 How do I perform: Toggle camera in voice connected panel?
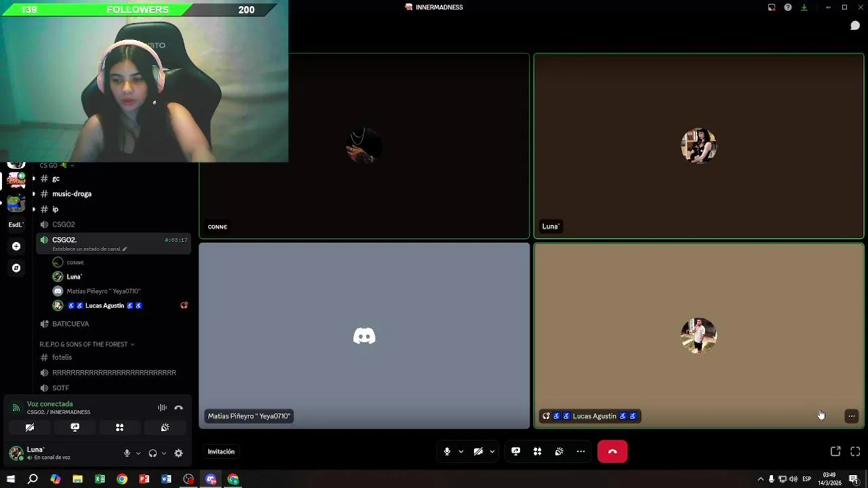[x=30, y=428]
